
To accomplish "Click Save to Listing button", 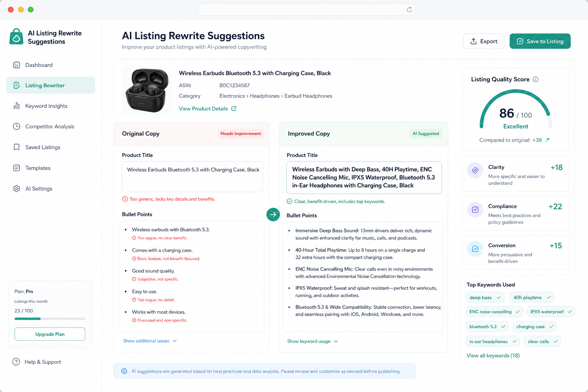I will (x=540, y=41).
